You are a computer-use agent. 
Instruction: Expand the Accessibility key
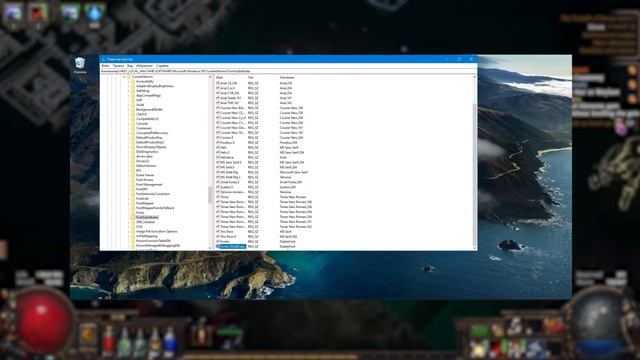pos(129,81)
